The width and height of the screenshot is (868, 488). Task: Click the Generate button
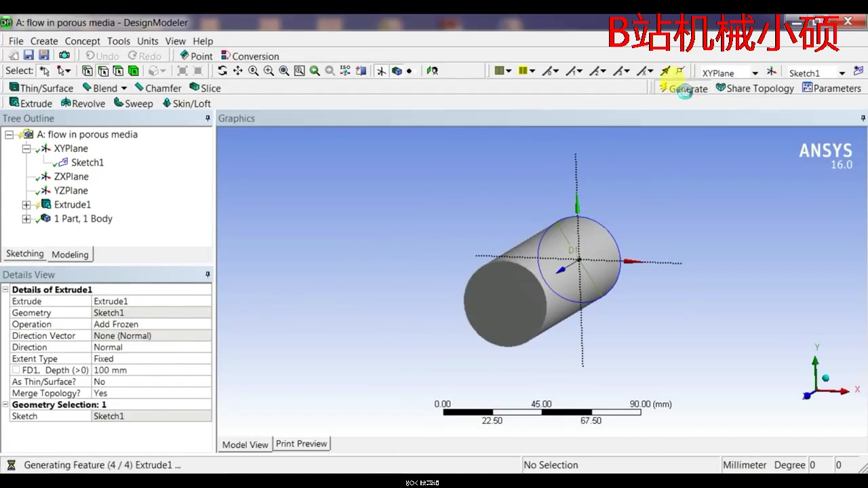(684, 88)
